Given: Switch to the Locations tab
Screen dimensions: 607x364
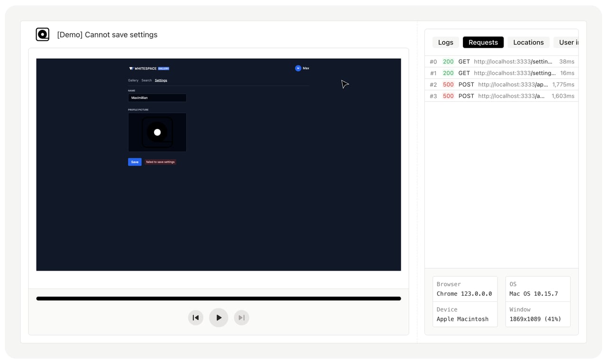Looking at the screenshot, I should [528, 42].
